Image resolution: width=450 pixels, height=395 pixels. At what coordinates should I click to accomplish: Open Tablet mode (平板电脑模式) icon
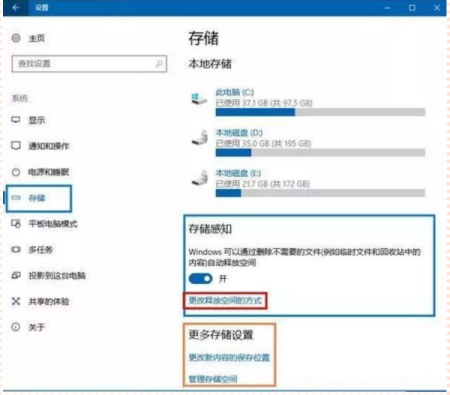(x=16, y=224)
